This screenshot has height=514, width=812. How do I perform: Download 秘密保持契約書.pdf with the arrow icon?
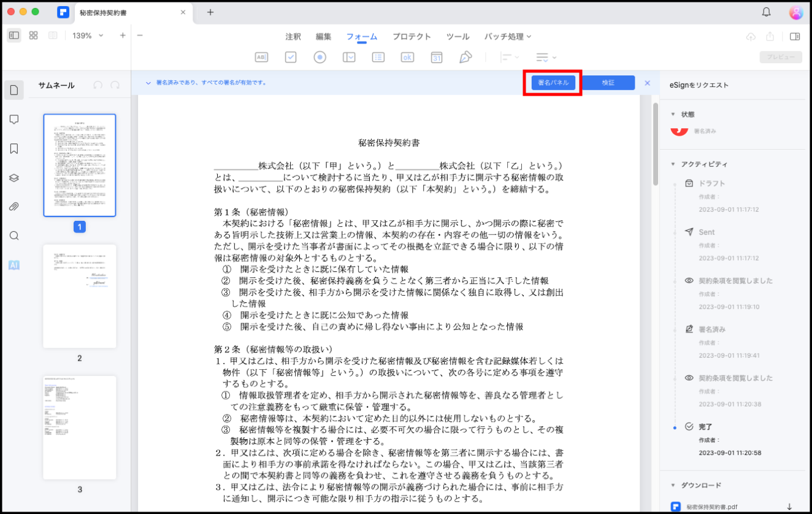point(790,507)
